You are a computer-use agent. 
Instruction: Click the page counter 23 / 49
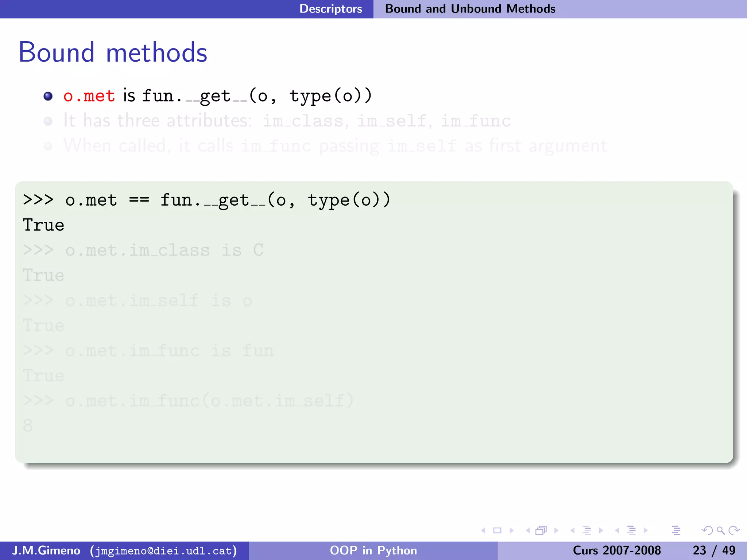[714, 551]
